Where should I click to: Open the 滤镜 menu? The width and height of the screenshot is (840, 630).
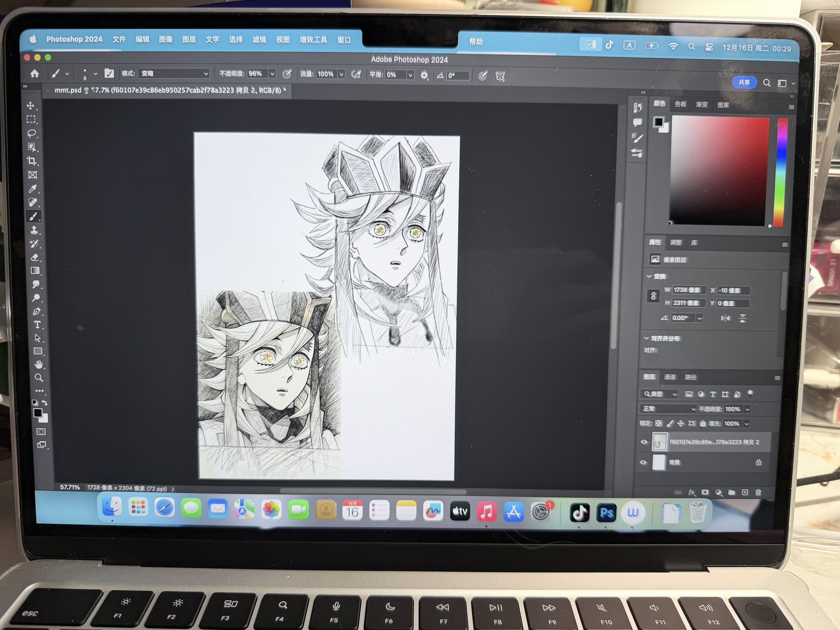click(259, 39)
